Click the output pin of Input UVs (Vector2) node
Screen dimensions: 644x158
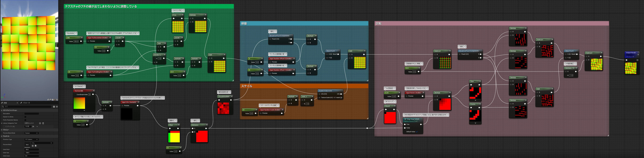pos(137,106)
